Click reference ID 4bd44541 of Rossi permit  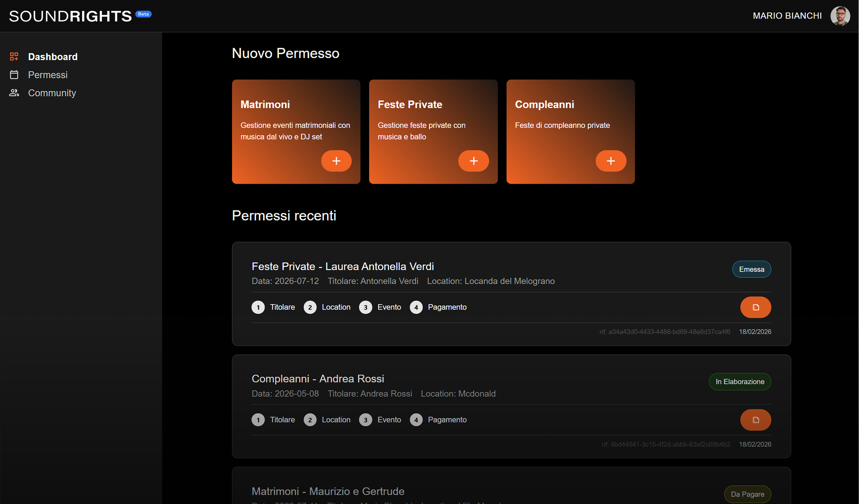pyautogui.click(x=666, y=444)
